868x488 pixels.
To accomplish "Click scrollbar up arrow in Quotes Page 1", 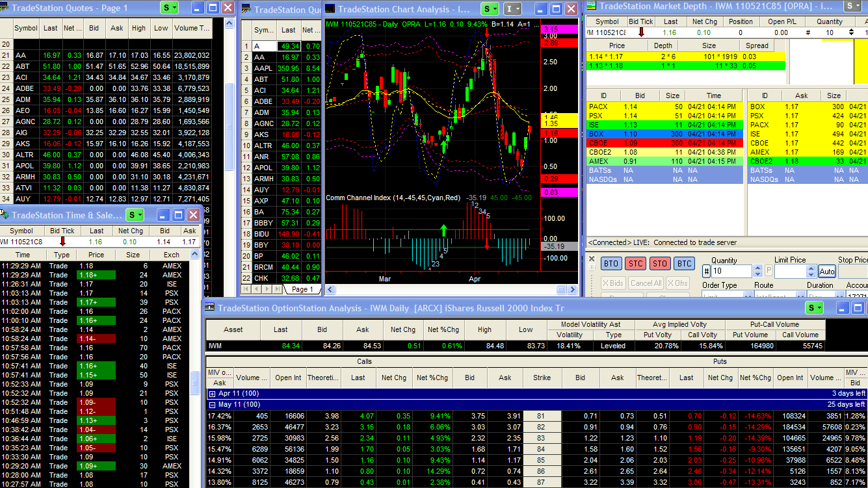I will point(229,23).
